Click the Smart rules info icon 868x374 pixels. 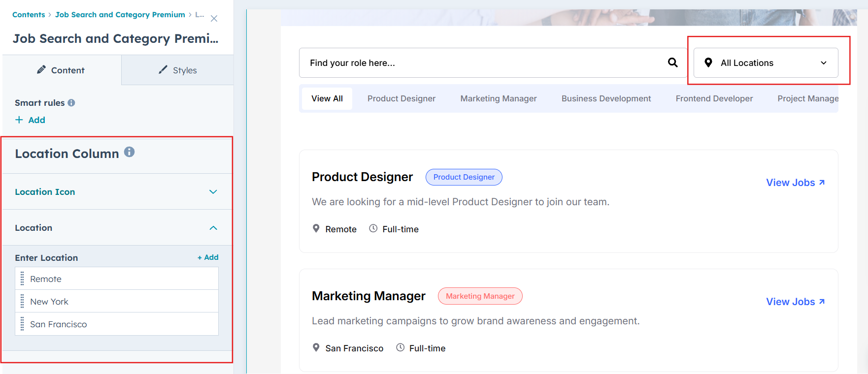[71, 103]
